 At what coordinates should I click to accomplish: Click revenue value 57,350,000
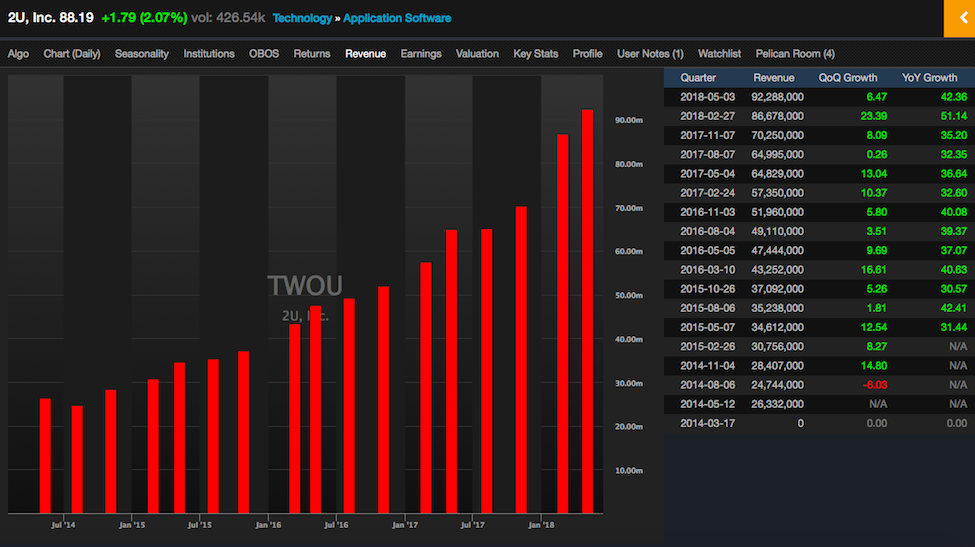pos(777,193)
